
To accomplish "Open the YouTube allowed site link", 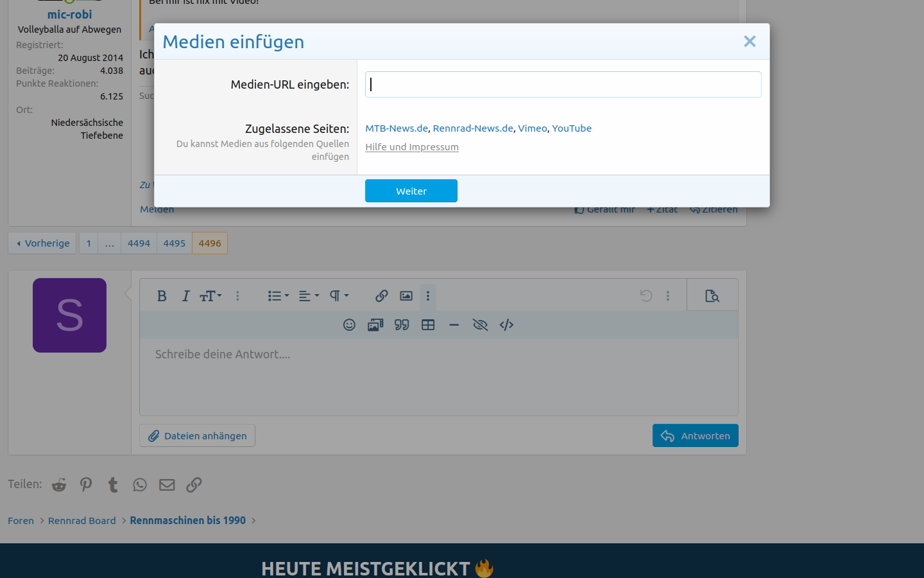I will (x=571, y=128).
